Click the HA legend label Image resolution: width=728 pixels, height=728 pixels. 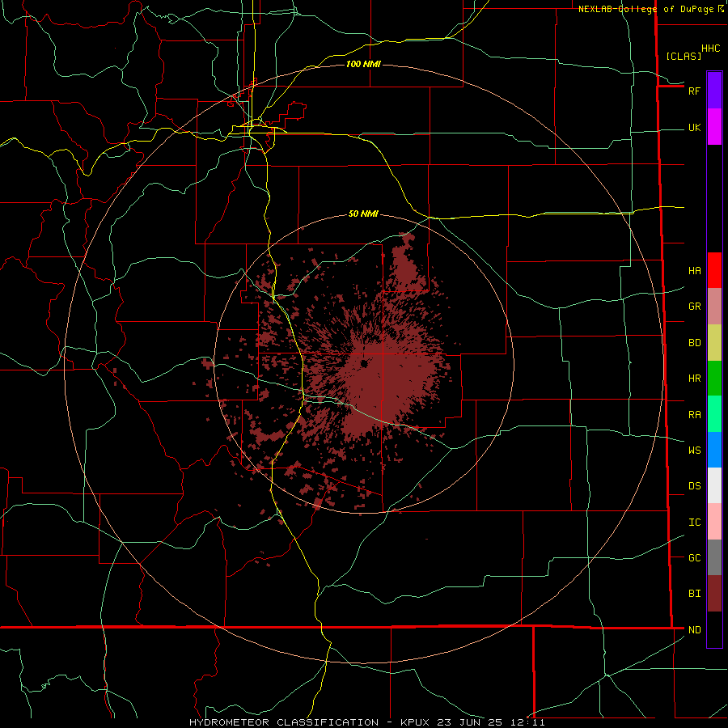[x=694, y=271]
